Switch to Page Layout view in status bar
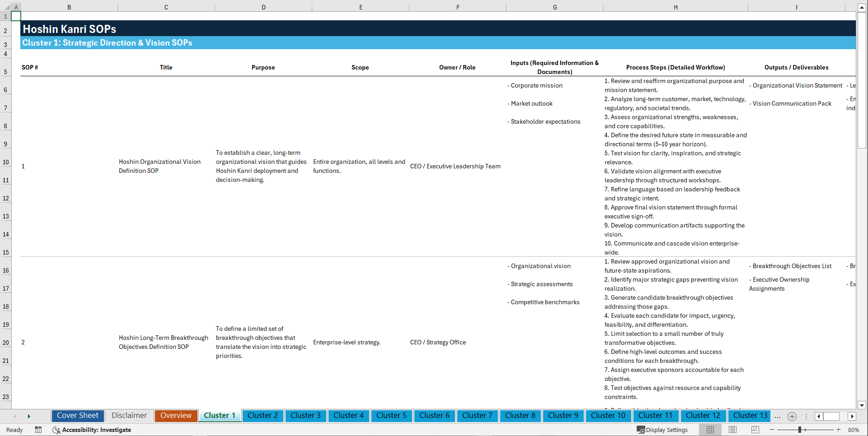 pyautogui.click(x=732, y=430)
